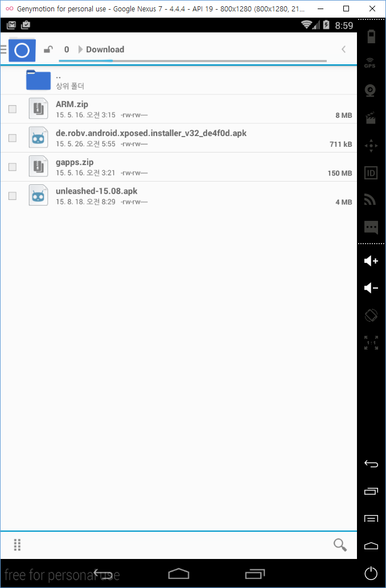
Task: Tap Android back navigation button
Action: pyautogui.click(x=103, y=573)
